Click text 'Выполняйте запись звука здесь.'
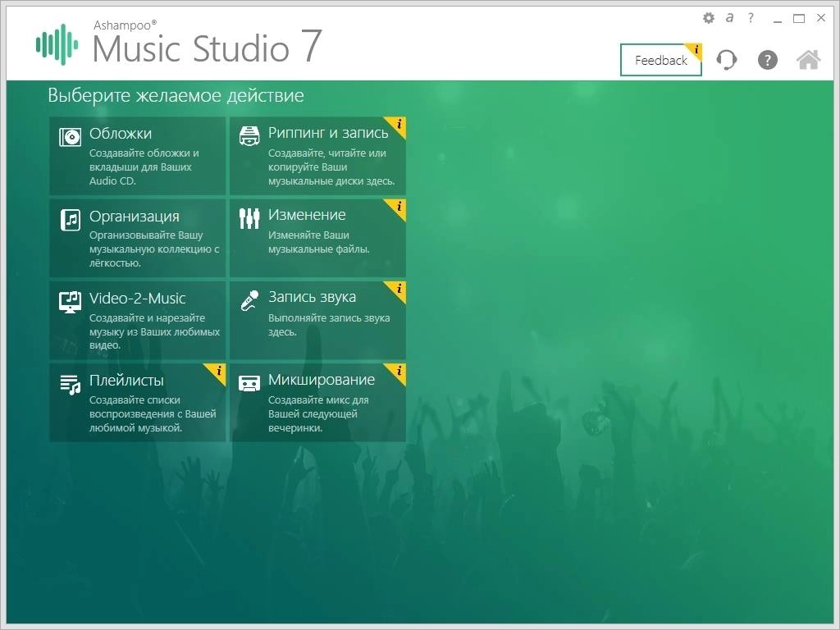This screenshot has width=840, height=630. 329,325
